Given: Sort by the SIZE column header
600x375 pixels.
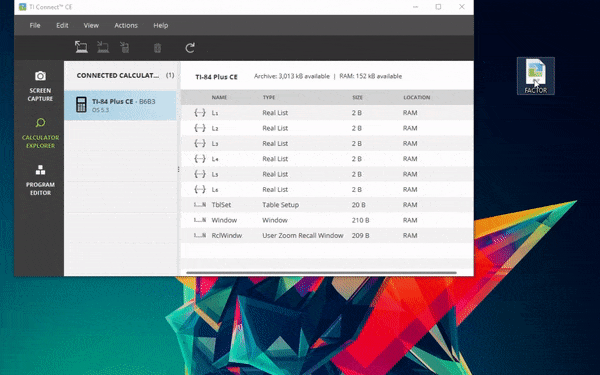Looking at the screenshot, I should tap(357, 97).
